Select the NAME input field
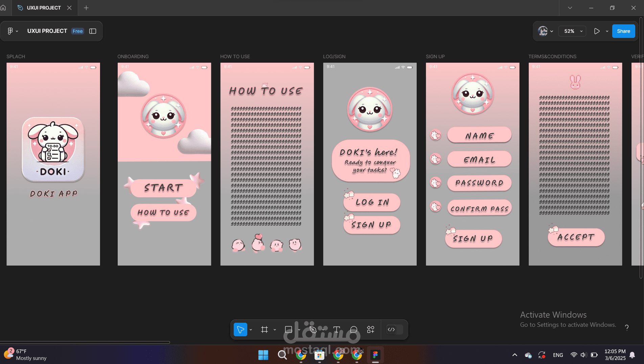 (x=479, y=135)
